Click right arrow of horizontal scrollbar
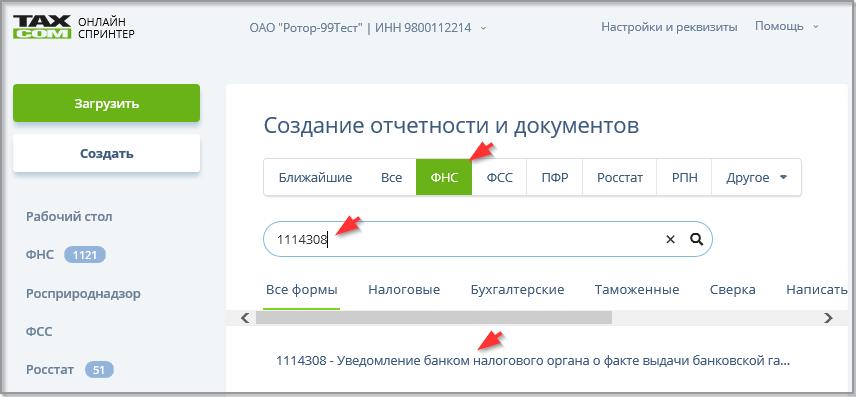Viewport: 856px width, 397px height. tap(829, 318)
